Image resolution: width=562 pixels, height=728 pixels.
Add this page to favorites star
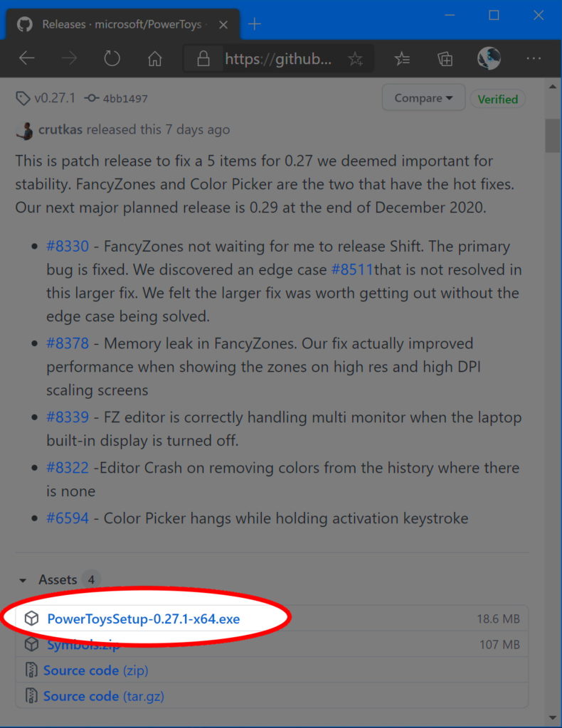click(x=355, y=59)
